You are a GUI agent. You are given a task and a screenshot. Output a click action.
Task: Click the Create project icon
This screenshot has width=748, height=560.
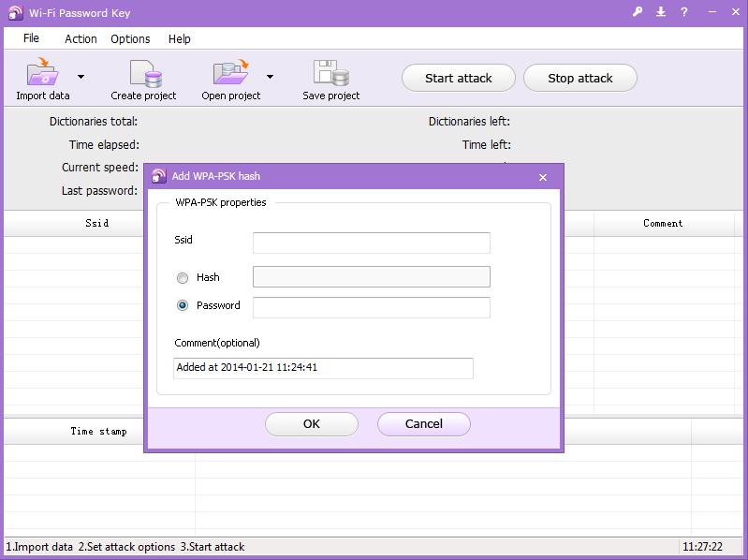click(x=144, y=73)
